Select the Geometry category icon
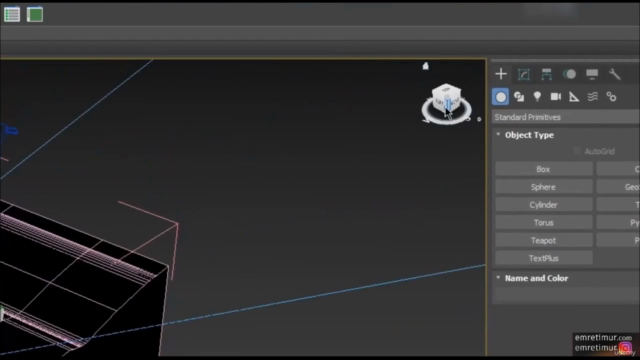 point(500,97)
